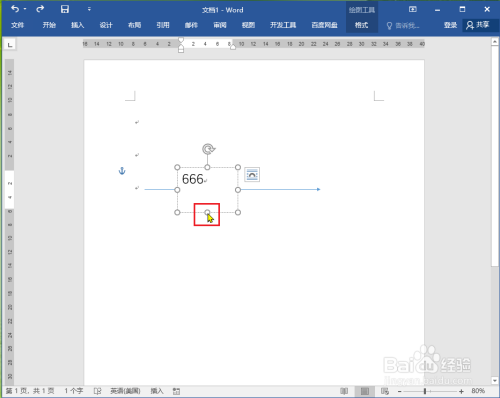Click the left-middle handle of the text box
The image size is (500, 398).
tap(177, 190)
